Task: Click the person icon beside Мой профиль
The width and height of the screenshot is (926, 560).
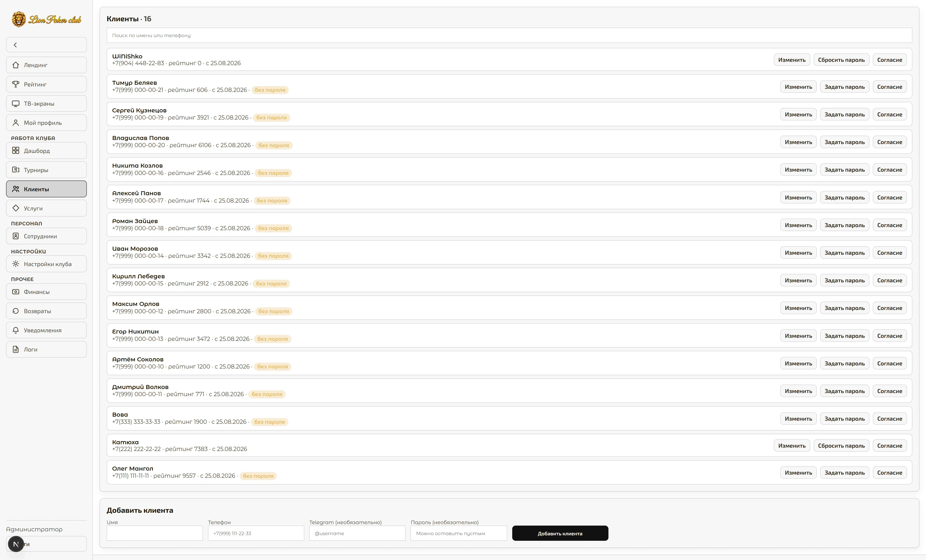Action: pyautogui.click(x=16, y=123)
